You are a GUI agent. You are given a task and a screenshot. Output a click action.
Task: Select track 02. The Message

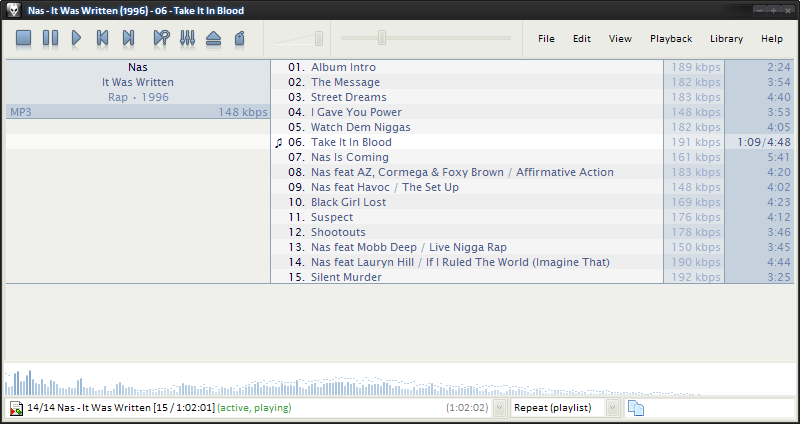[467, 82]
